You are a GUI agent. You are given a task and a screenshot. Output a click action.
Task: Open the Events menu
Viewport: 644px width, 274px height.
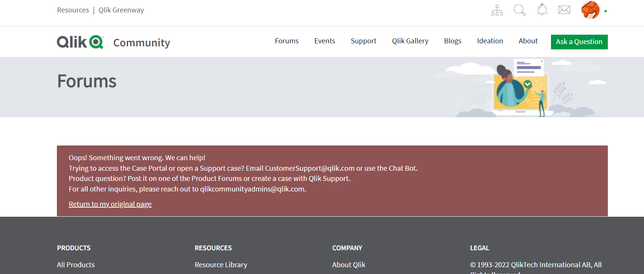[x=325, y=41]
